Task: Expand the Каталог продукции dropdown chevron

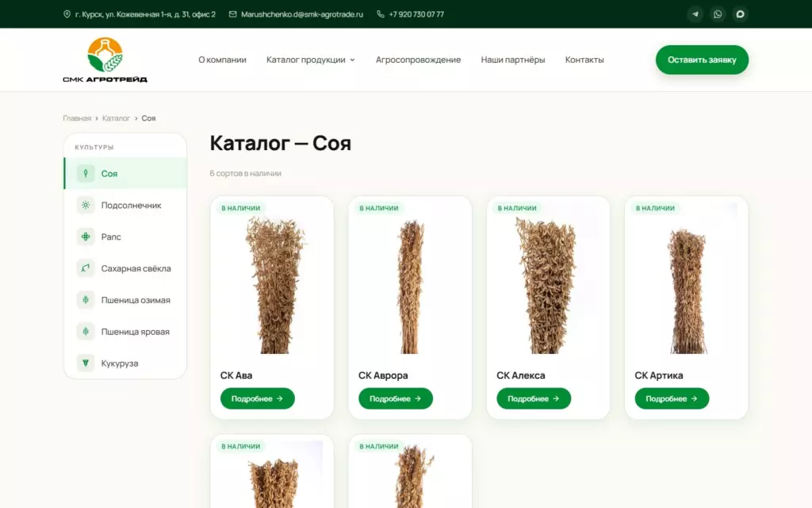Action: click(x=353, y=60)
